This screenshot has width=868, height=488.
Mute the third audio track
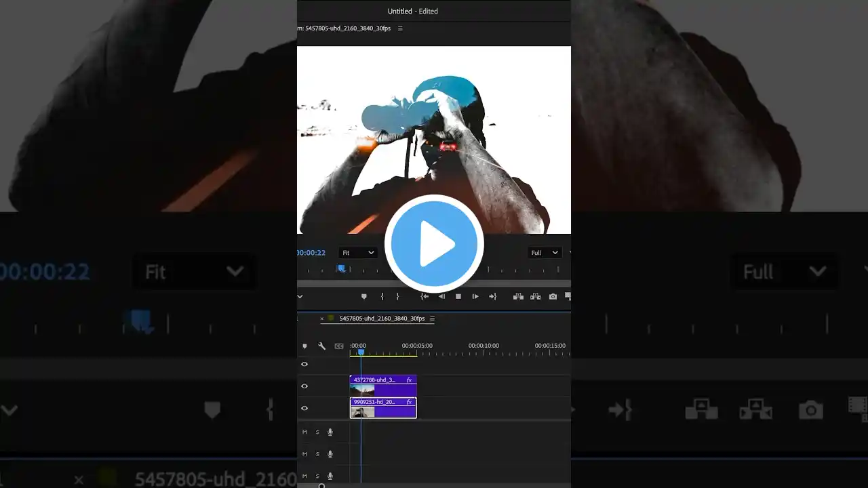[304, 476]
